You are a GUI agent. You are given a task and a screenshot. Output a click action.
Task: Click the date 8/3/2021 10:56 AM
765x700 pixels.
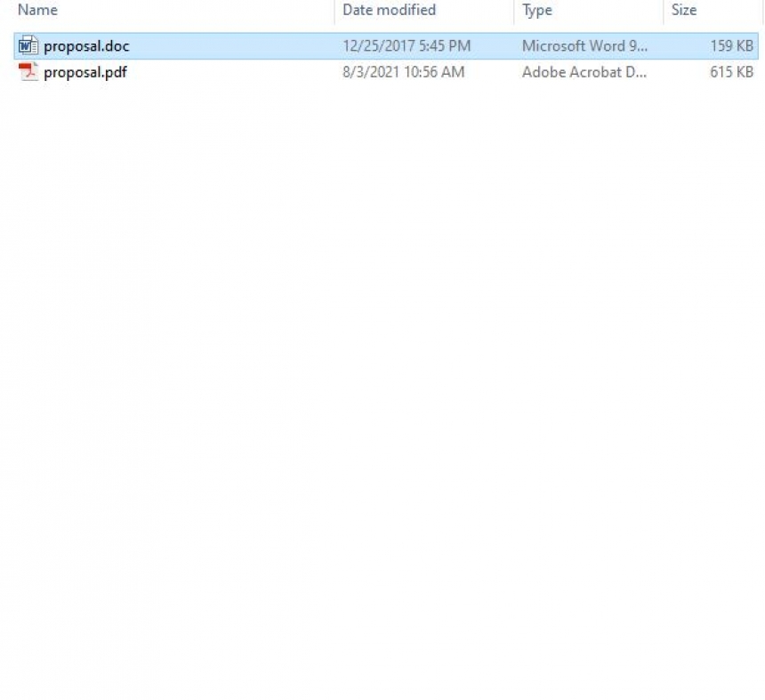pyautogui.click(x=404, y=72)
